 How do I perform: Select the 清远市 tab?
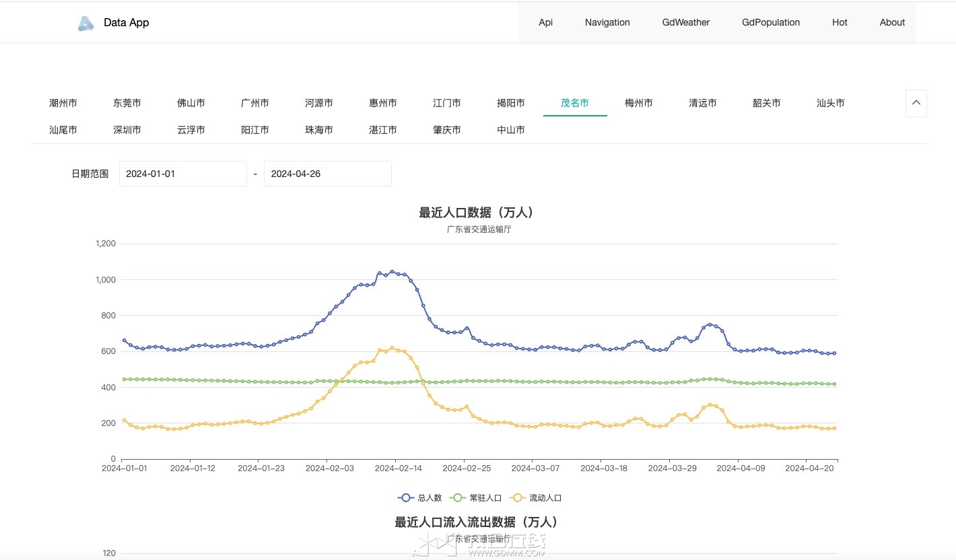click(703, 103)
